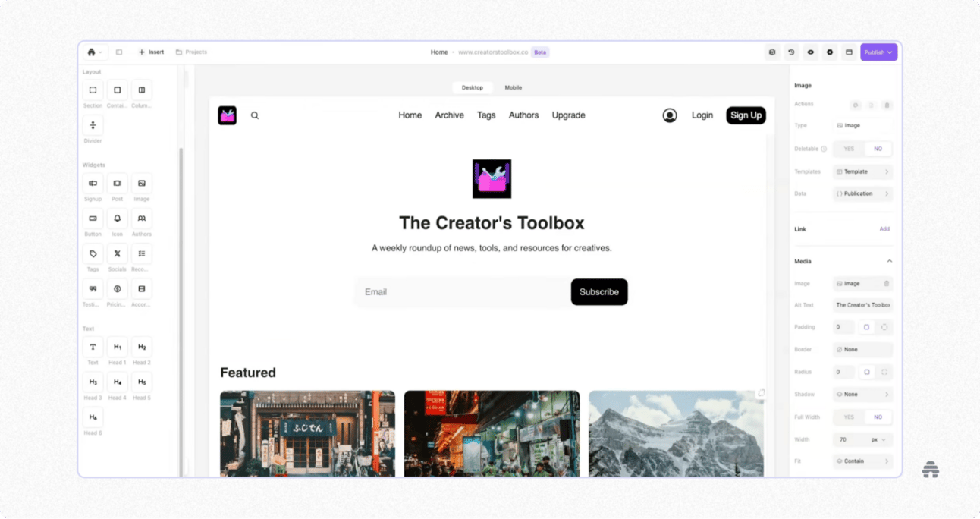Collapse the Media section chevron
980x519 pixels.
coord(890,261)
